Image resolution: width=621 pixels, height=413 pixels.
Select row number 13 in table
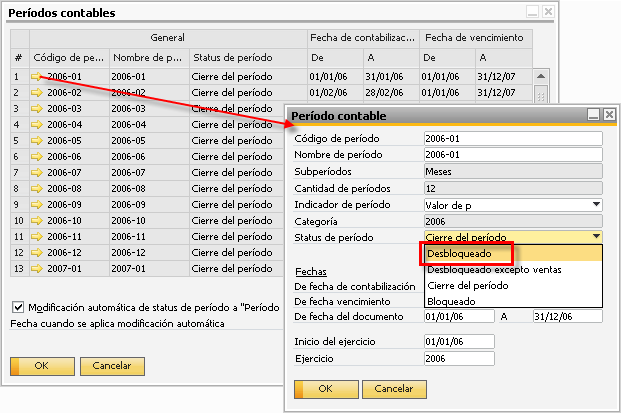19,268
